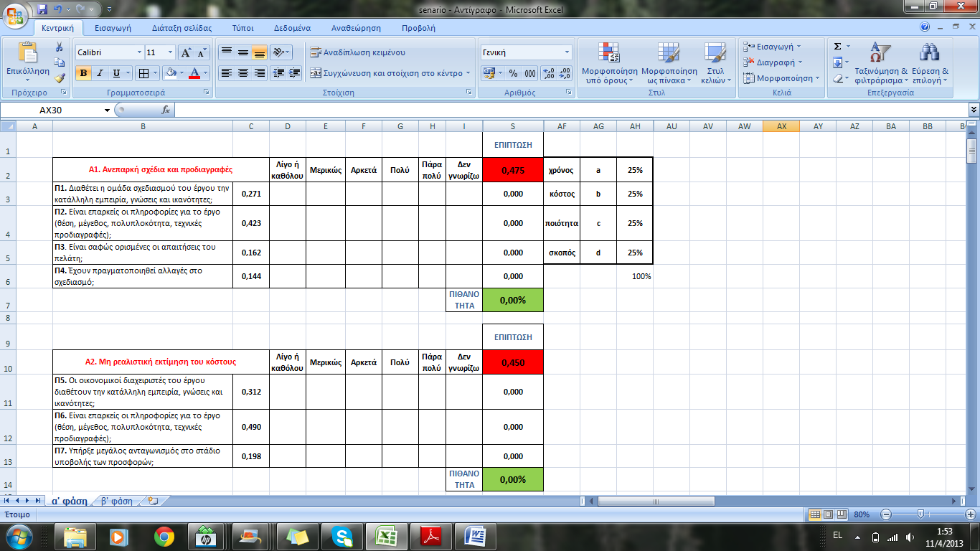This screenshot has height=551, width=980.
Task: Click the fill color bucket swatch
Action: click(x=171, y=73)
